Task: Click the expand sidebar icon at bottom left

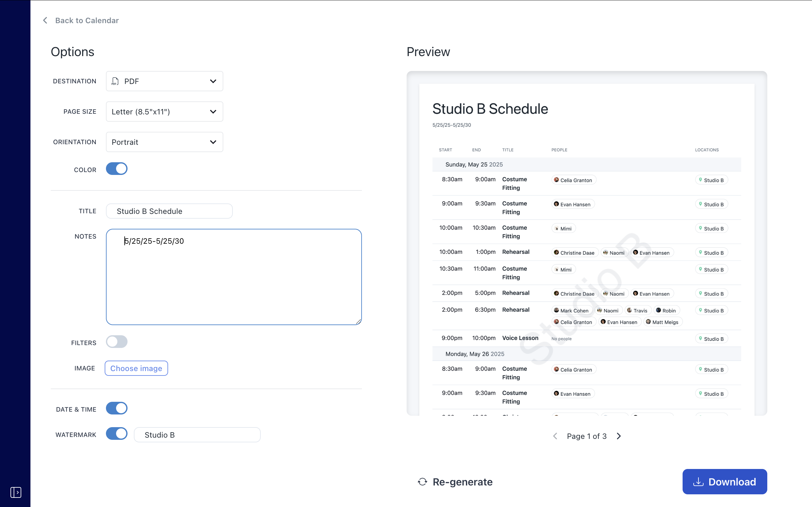Action: click(16, 492)
